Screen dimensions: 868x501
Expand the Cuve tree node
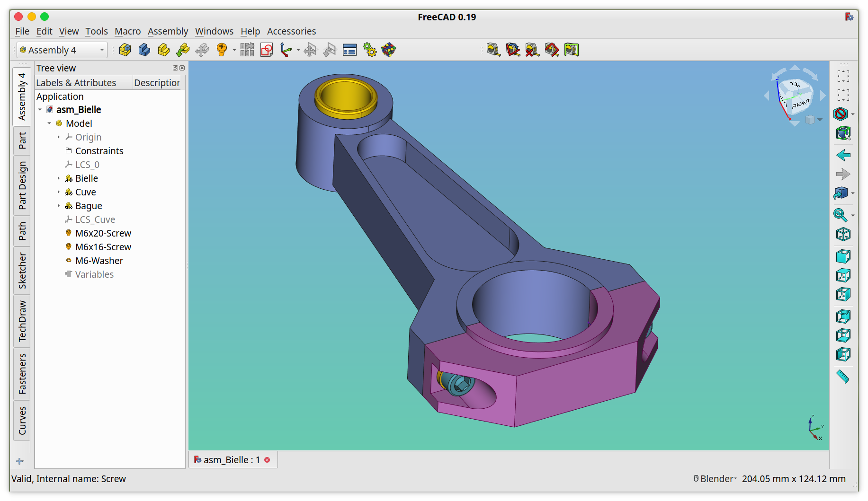tap(59, 192)
